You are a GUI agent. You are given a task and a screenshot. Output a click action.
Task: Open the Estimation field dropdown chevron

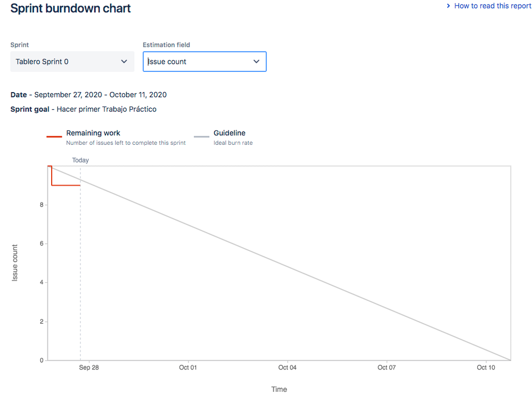pyautogui.click(x=256, y=61)
